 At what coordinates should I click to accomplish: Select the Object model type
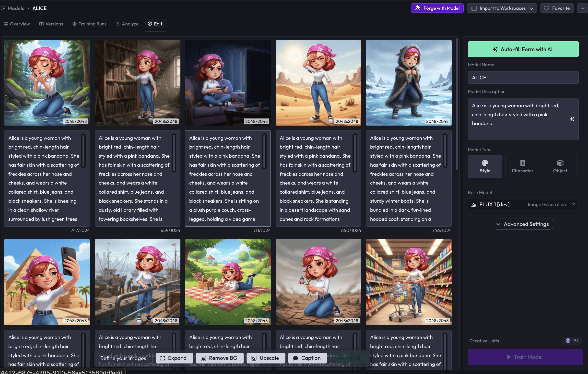[560, 166]
